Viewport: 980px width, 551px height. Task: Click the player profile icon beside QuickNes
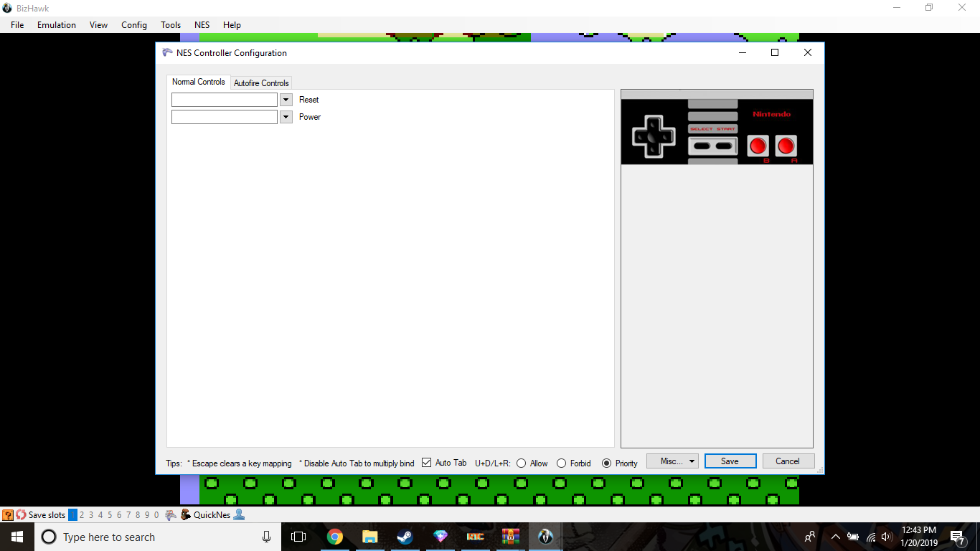tap(238, 514)
